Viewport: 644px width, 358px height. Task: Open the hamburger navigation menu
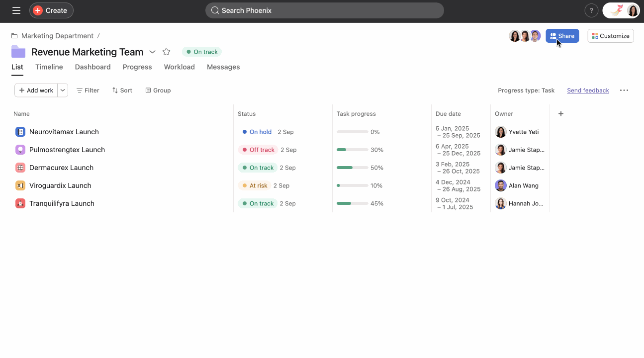click(x=16, y=10)
